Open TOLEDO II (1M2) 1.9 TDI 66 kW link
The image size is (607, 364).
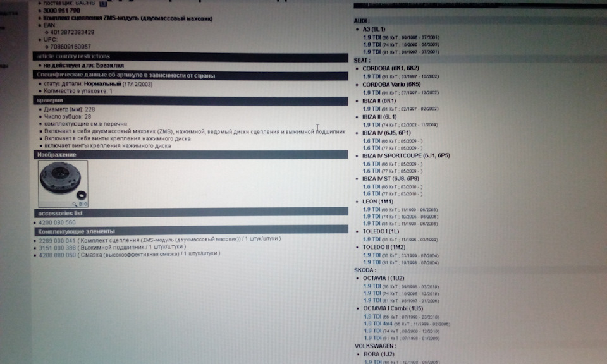tap(372, 255)
